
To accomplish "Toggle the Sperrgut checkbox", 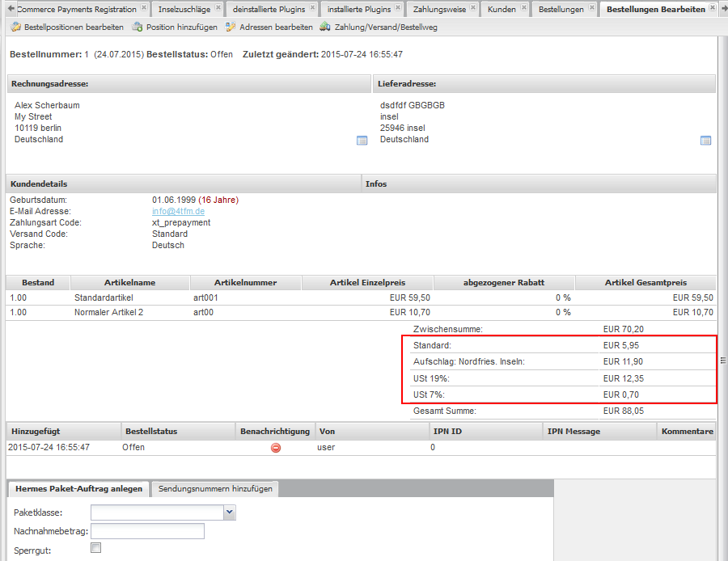I will point(96,548).
